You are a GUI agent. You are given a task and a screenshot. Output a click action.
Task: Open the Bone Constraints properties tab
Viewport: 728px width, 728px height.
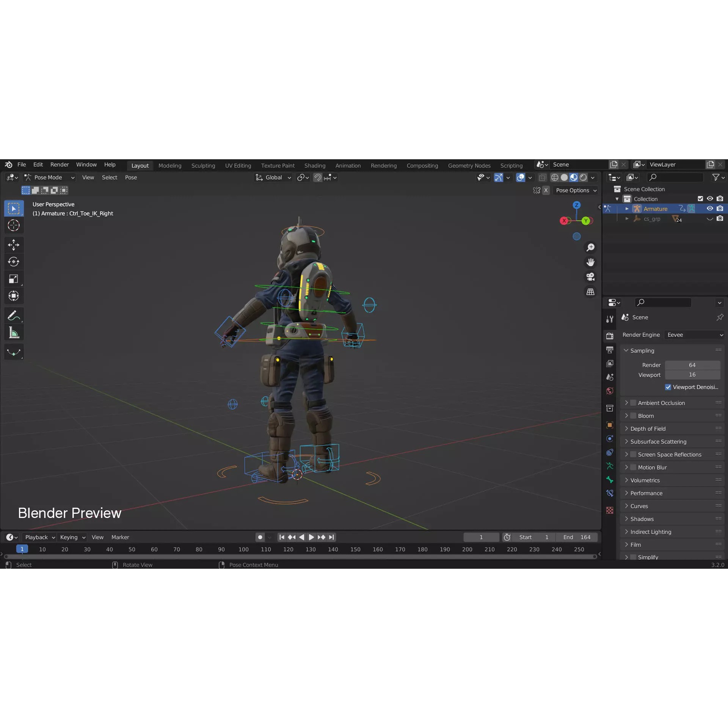(610, 493)
